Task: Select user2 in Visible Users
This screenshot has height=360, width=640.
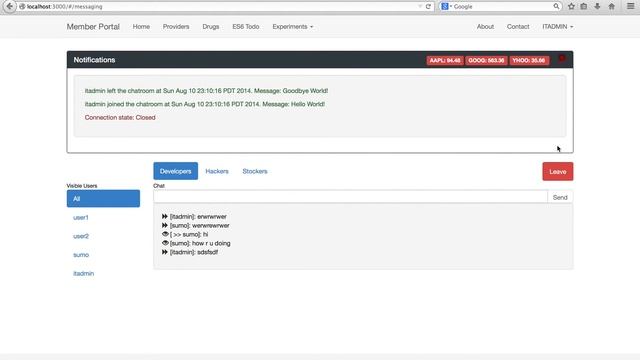Action: (x=103, y=236)
